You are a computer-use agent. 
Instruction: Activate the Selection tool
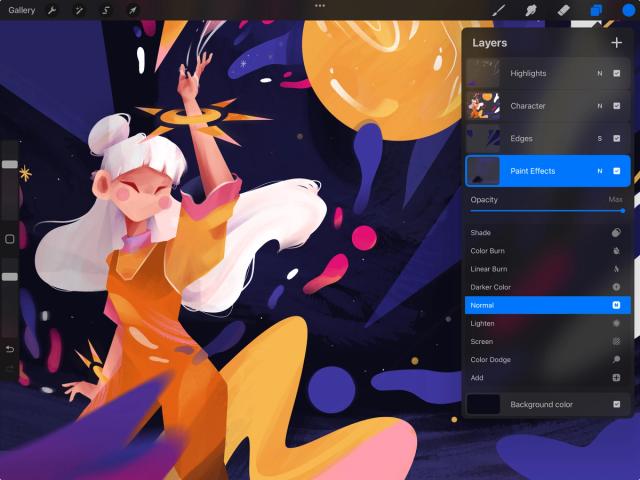click(106, 10)
